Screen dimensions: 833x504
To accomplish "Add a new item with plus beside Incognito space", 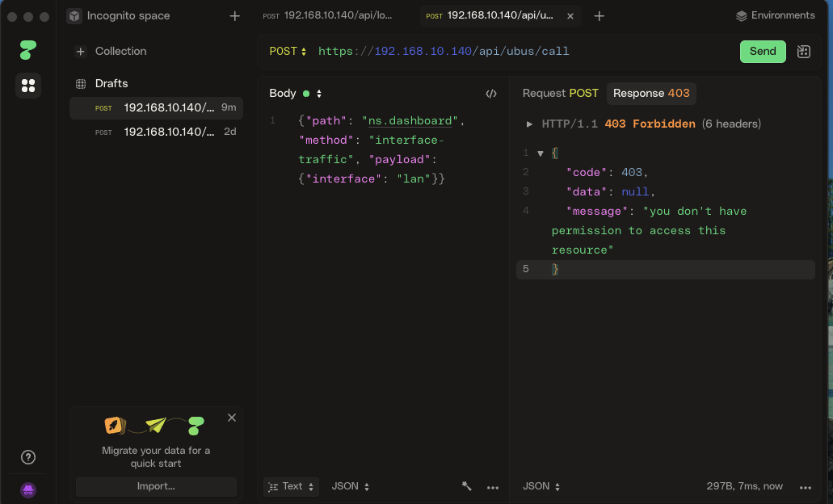I will pos(235,16).
